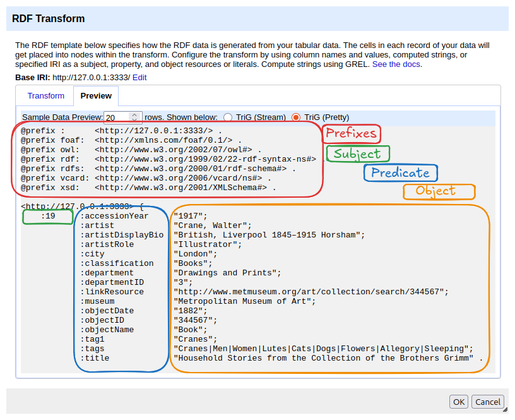This screenshot has height=420, width=515.
Task: Decrease sample preview row count
Action: 134,120
